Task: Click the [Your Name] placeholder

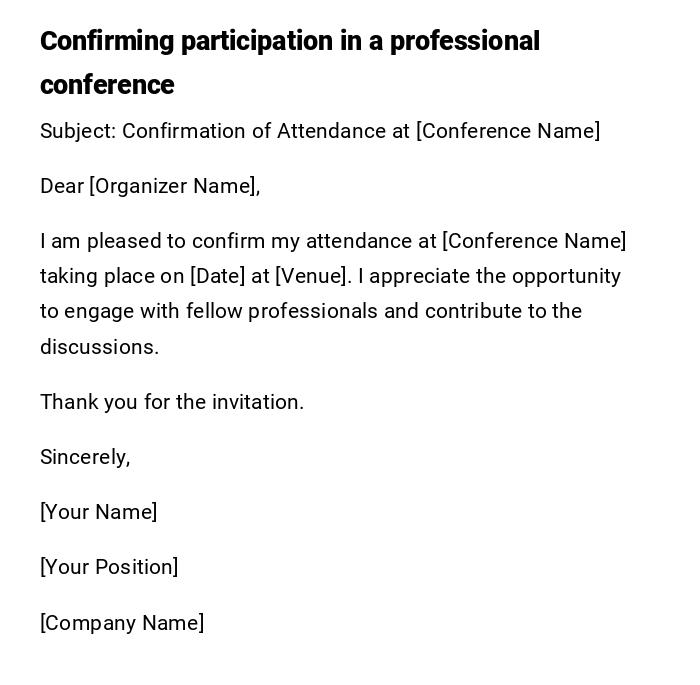Action: (x=98, y=512)
